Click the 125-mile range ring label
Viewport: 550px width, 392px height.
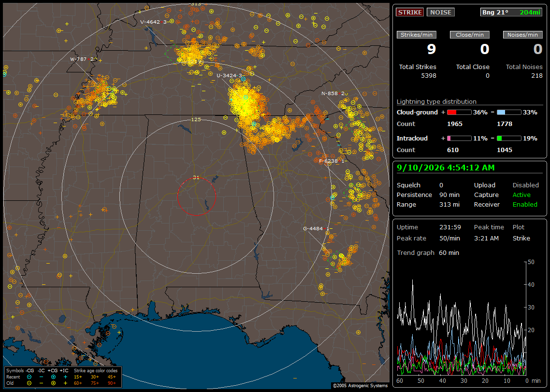click(x=196, y=119)
